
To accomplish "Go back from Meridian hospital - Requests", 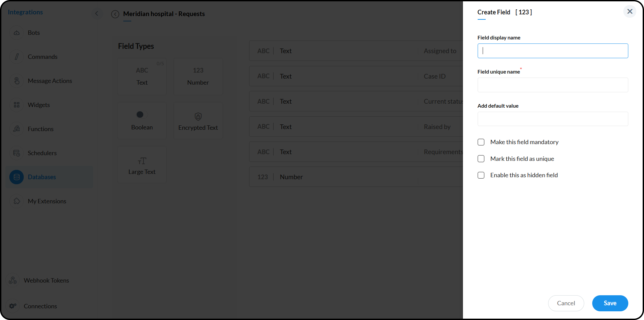I will (115, 14).
